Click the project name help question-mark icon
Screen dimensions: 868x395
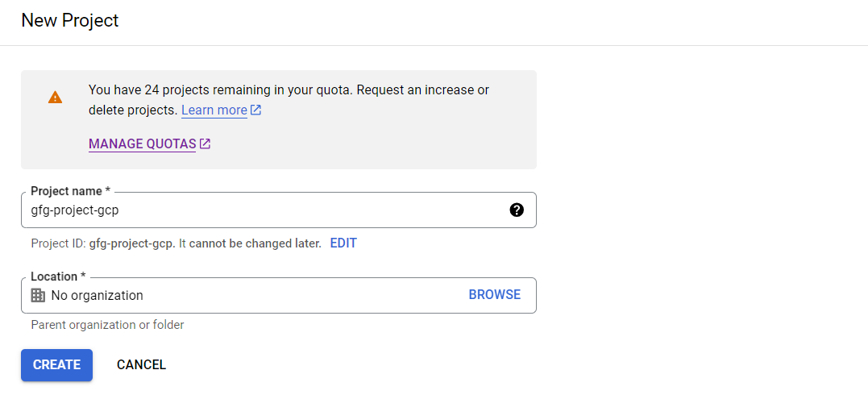coord(517,210)
